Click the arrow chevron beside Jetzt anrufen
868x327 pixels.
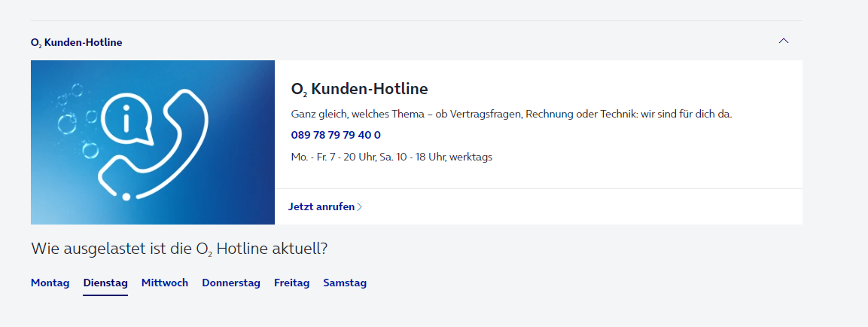(360, 206)
